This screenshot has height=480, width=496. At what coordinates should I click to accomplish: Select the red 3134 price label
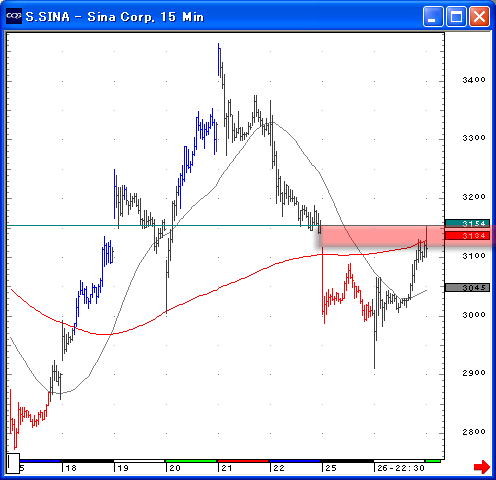pyautogui.click(x=467, y=236)
